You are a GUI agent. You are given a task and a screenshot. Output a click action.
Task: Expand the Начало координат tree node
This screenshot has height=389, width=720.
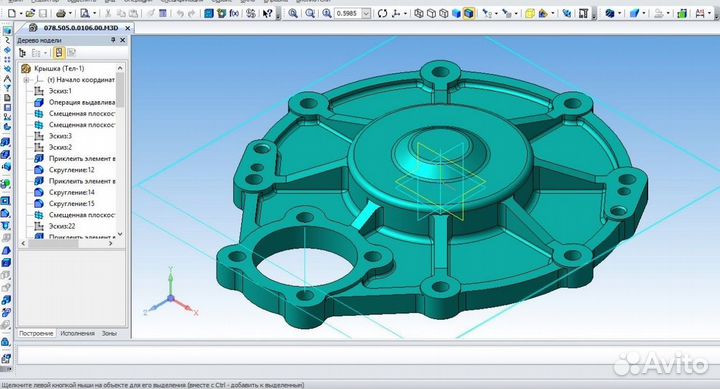[26, 79]
